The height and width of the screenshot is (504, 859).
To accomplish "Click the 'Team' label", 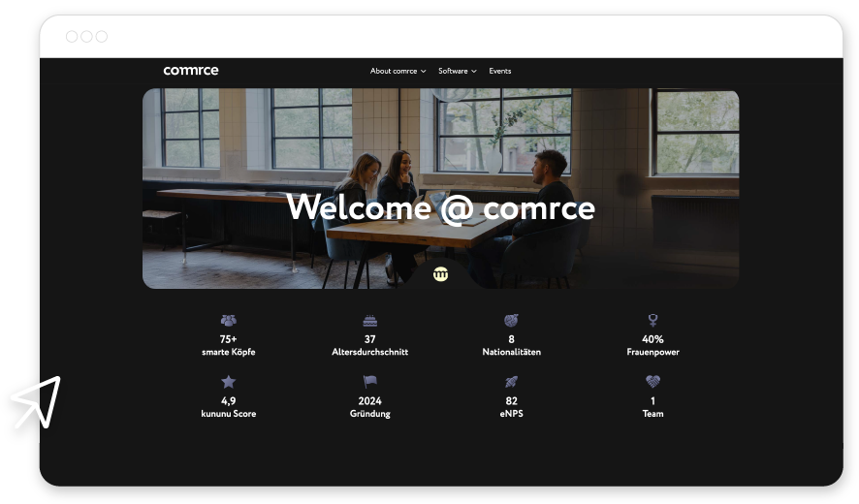I will pyautogui.click(x=652, y=414).
